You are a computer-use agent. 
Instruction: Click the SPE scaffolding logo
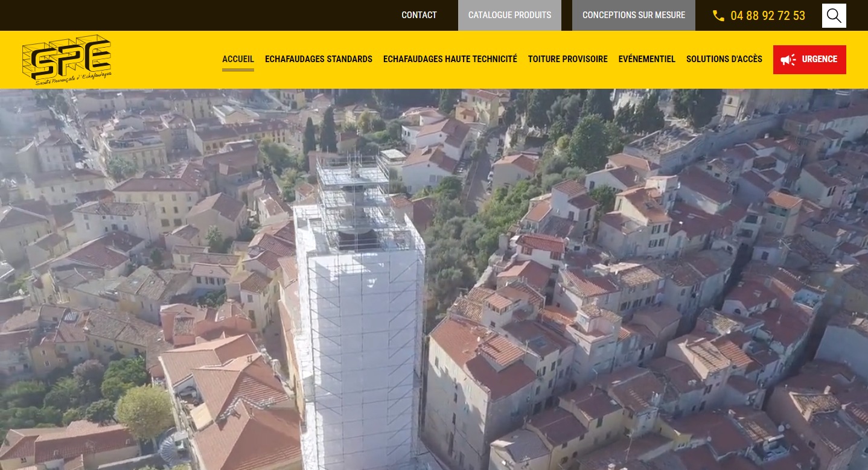pos(66,57)
